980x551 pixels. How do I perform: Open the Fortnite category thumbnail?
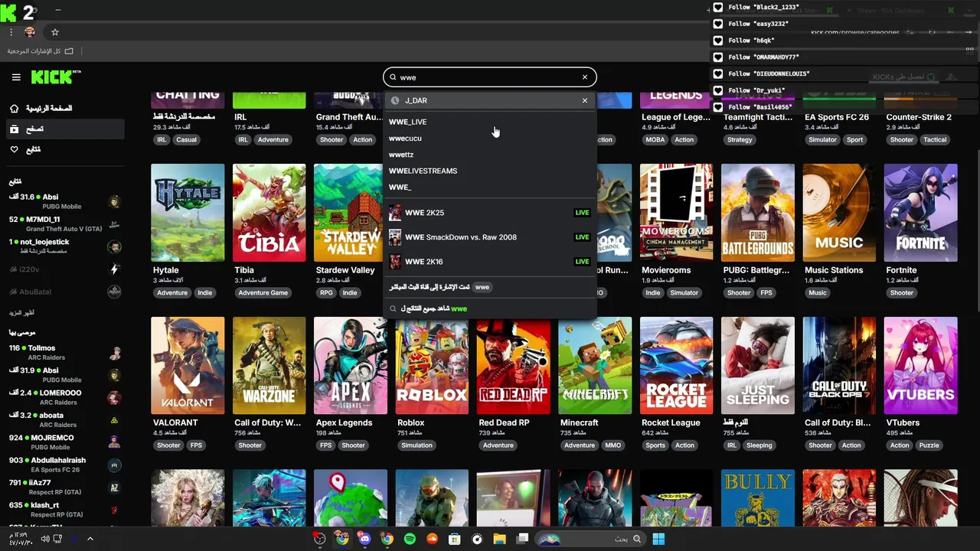(920, 213)
